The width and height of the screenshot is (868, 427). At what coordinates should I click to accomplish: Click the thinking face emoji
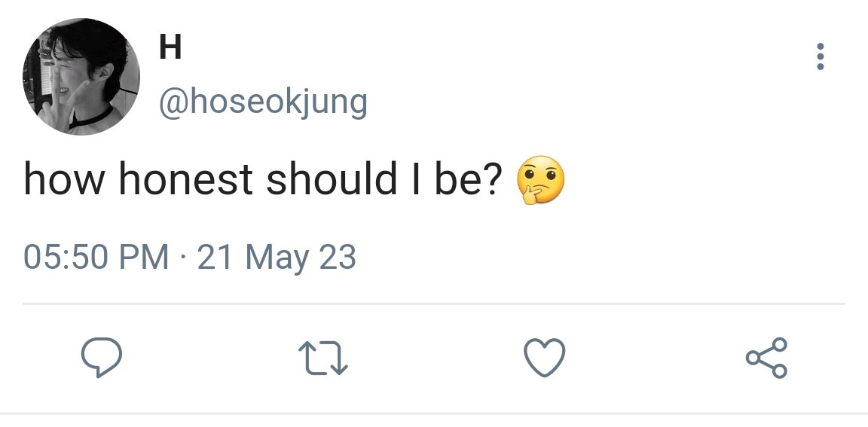[x=540, y=180]
